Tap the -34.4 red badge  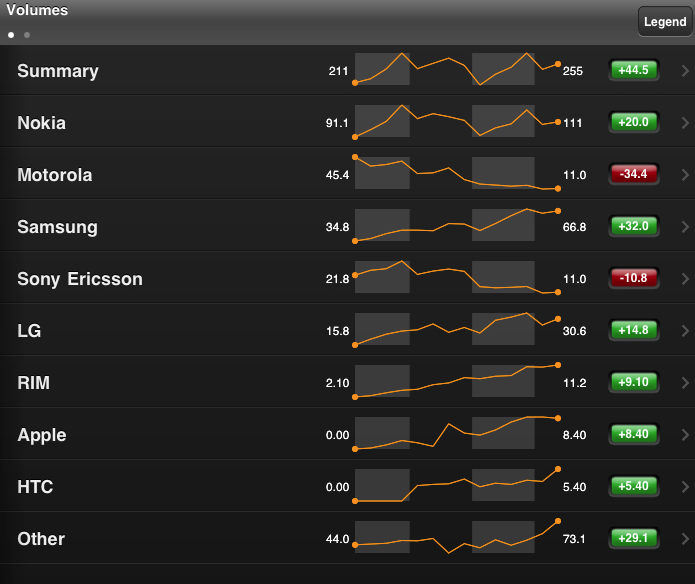[x=634, y=174]
